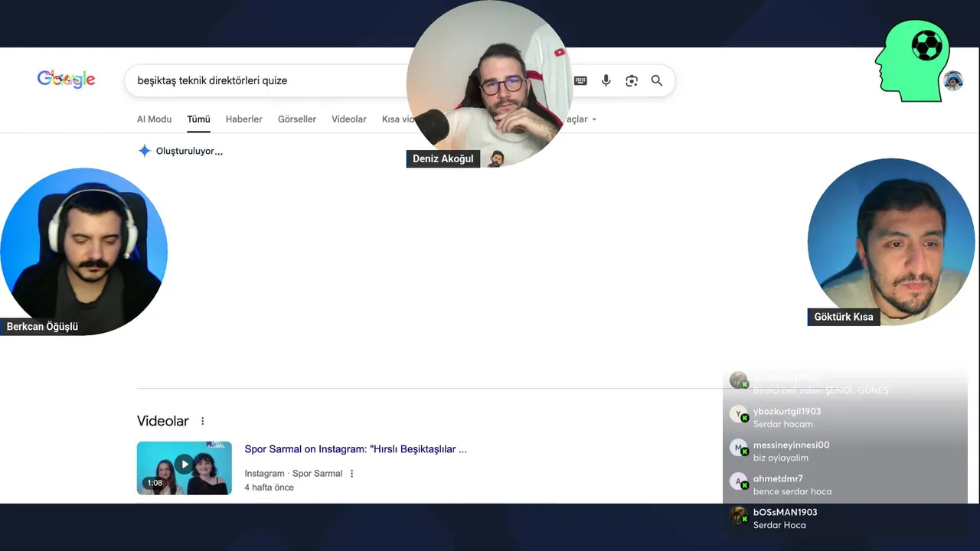Click the chat message mentioning ŞENOL GÜNEŞ
This screenshot has height=551, width=980.
821,390
